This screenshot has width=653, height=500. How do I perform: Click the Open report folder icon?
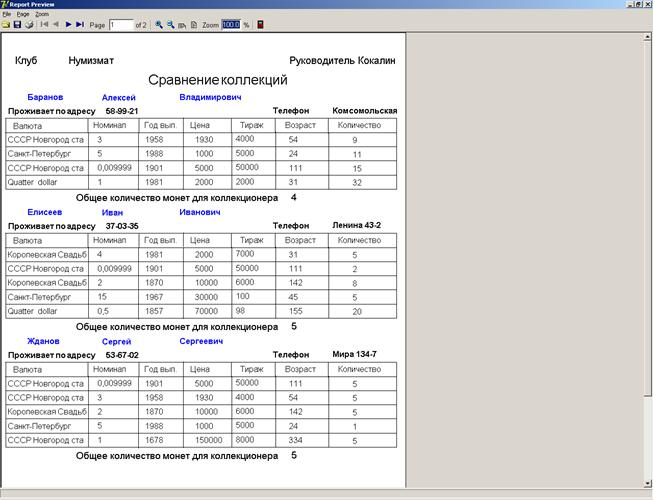pyautogui.click(x=6, y=24)
